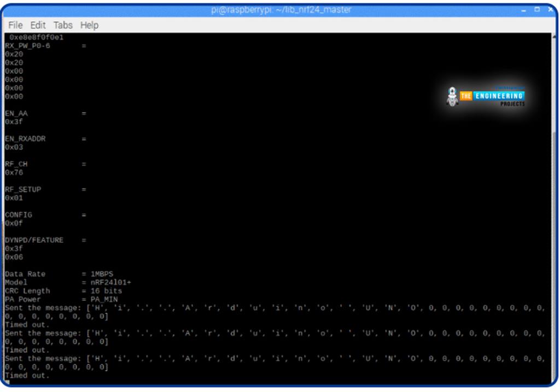Close the terminal window

coord(550,10)
